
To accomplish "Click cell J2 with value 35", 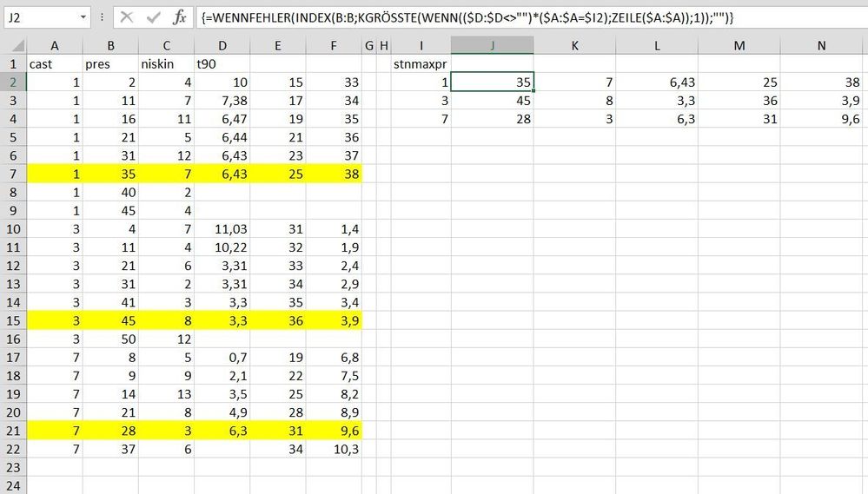I will [x=492, y=82].
